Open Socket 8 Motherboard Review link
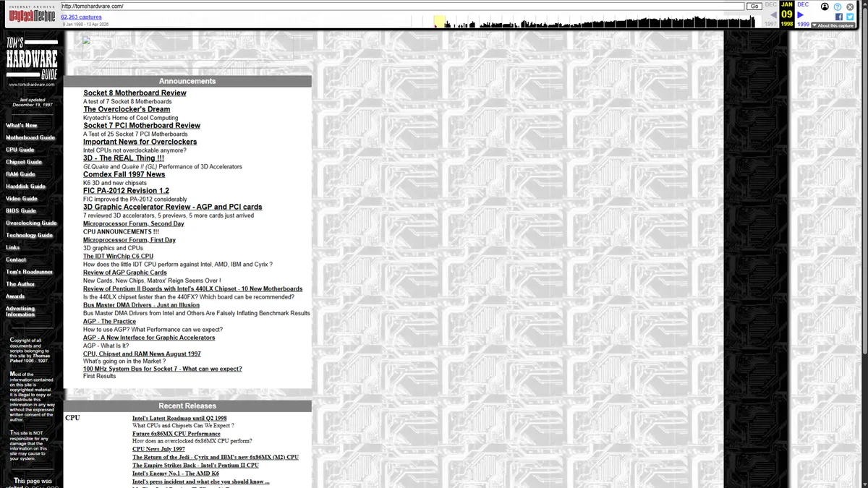 (x=135, y=93)
